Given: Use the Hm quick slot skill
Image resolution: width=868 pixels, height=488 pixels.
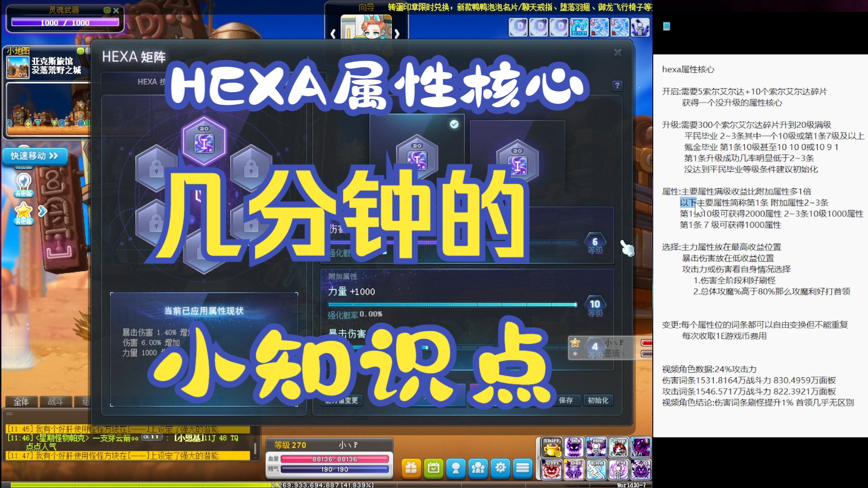Looking at the screenshot, I should [x=596, y=447].
